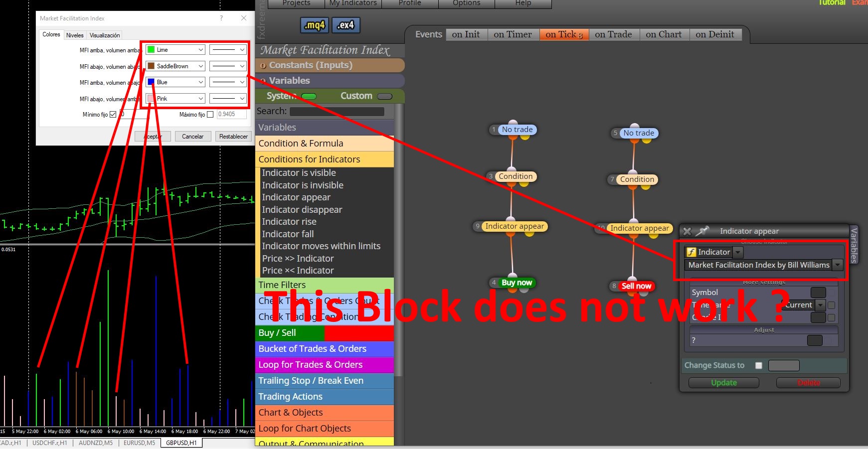Close the Indicator appear properties panel
This screenshot has height=449, width=868.
point(687,231)
